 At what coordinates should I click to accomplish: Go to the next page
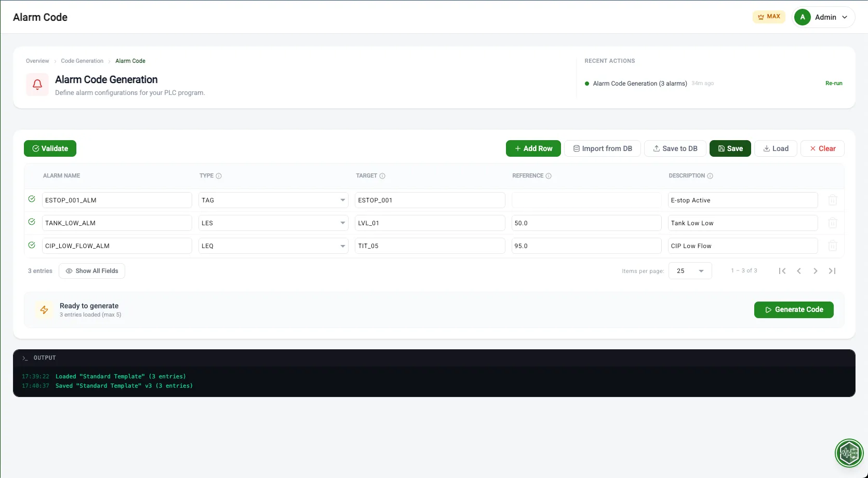[816, 271]
